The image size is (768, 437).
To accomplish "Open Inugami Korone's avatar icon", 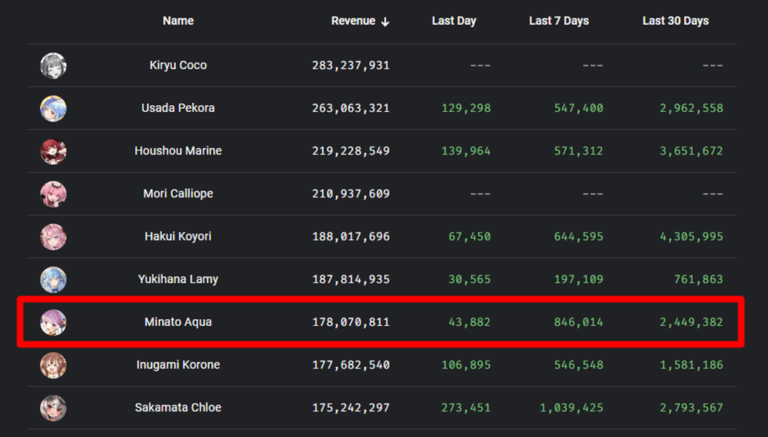I will click(53, 365).
